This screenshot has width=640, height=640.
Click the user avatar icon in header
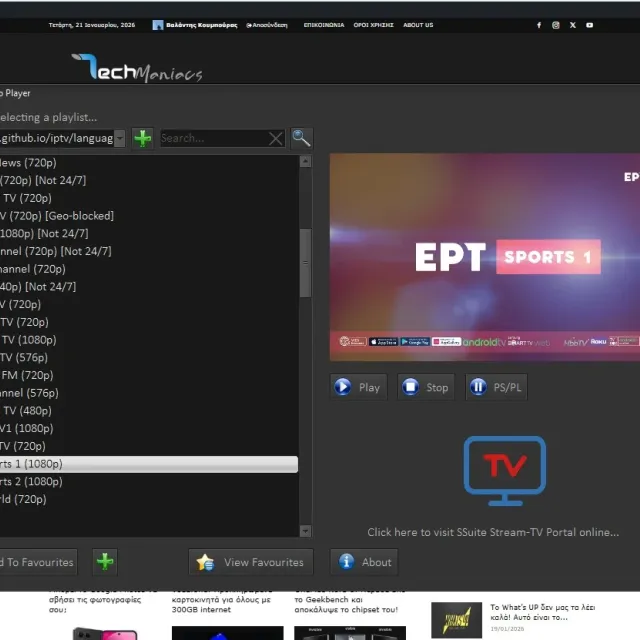158,25
